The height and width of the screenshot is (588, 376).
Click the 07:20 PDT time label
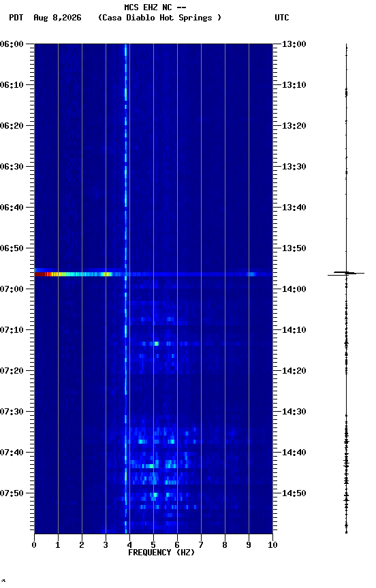(x=12, y=371)
